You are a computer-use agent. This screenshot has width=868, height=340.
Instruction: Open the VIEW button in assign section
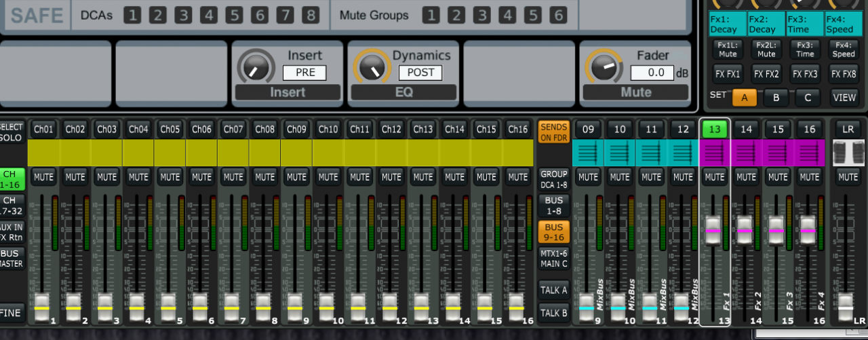(844, 97)
